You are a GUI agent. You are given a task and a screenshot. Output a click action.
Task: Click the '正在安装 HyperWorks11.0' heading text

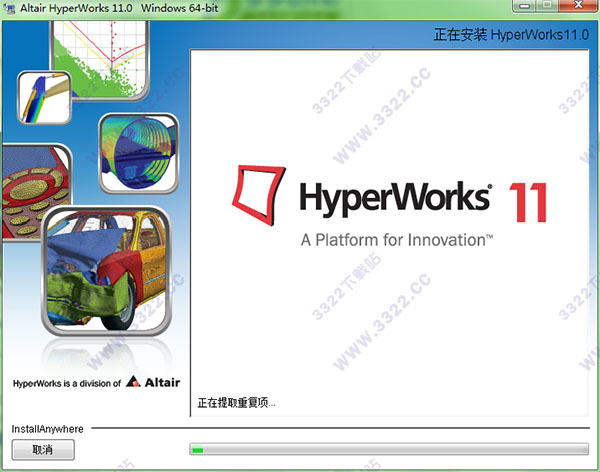[511, 35]
